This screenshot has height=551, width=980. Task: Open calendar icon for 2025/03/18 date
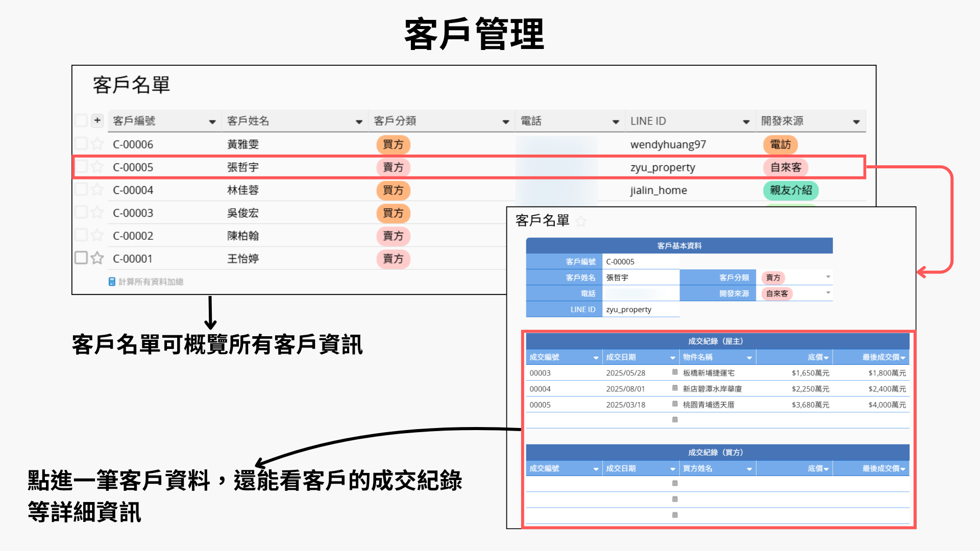point(675,404)
